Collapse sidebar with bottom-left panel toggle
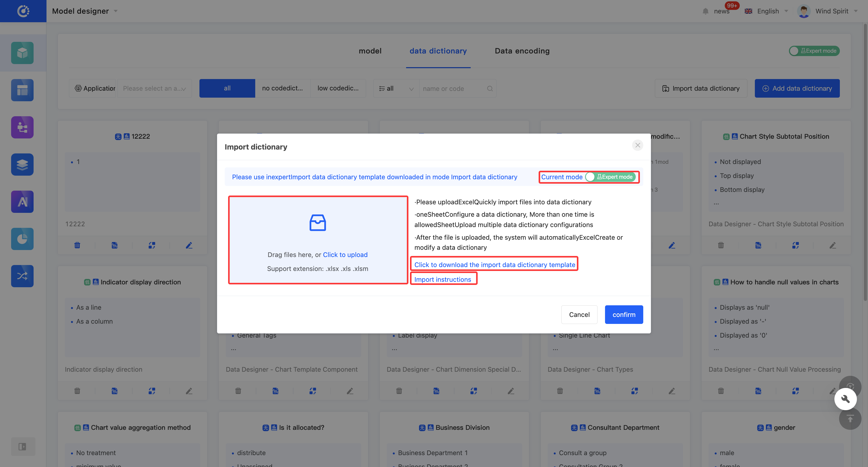 [22, 446]
